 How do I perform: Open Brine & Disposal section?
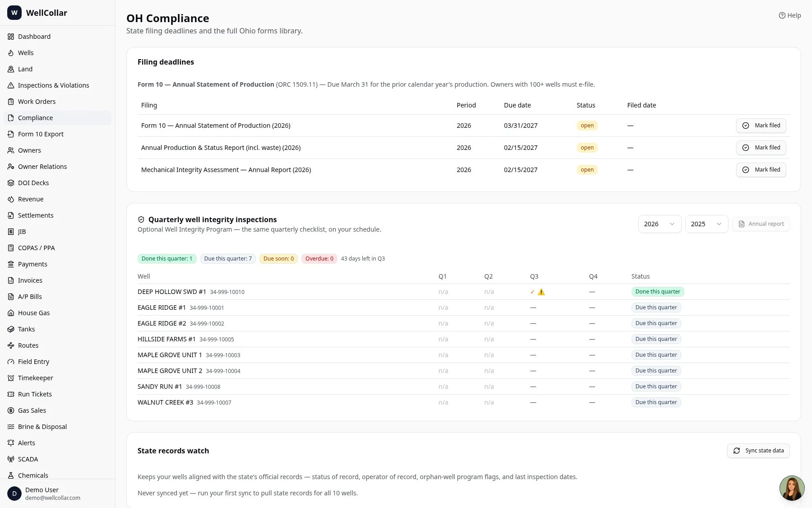58,427
